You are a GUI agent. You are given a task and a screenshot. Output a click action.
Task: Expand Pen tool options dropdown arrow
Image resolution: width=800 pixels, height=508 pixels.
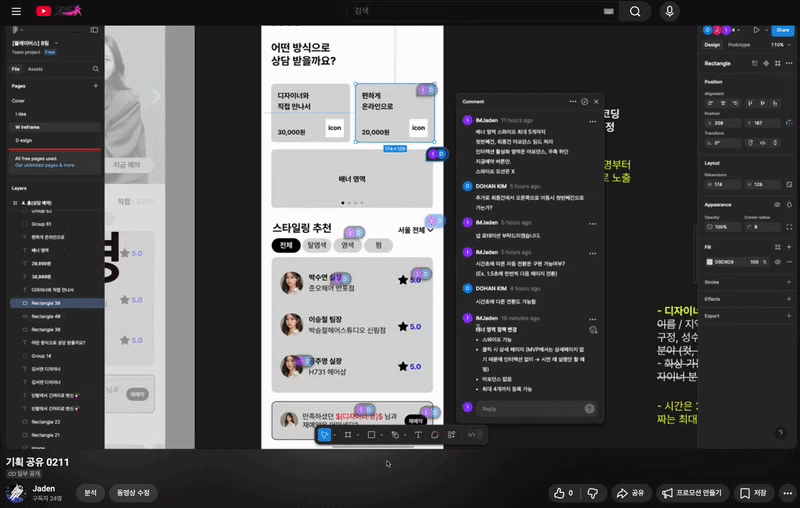pyautogui.click(x=405, y=435)
